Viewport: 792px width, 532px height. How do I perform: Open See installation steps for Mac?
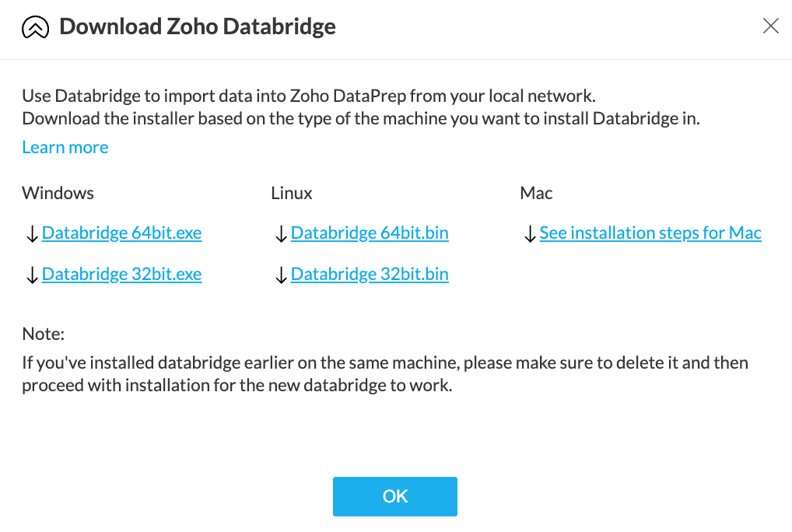pyautogui.click(x=650, y=233)
